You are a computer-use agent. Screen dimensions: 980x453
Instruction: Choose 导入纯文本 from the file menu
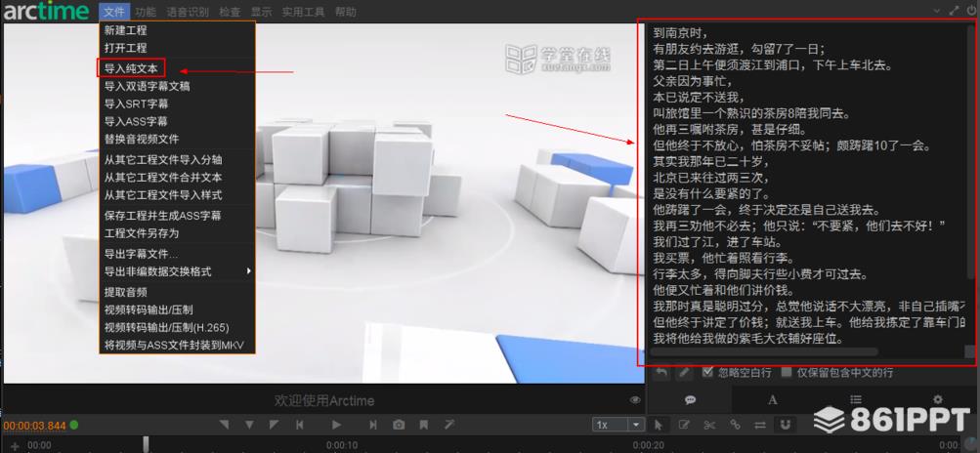[x=177, y=68]
